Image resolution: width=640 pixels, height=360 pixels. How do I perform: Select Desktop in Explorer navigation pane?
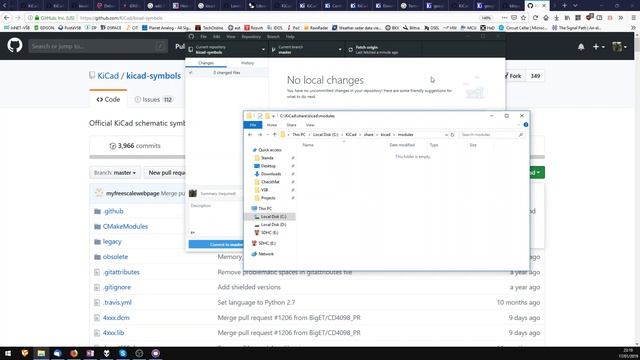(x=268, y=166)
